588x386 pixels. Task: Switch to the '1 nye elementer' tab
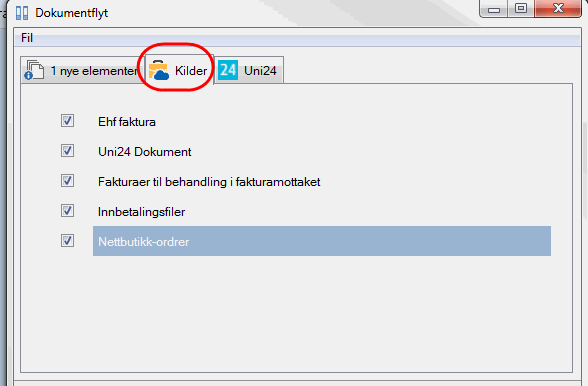82,70
